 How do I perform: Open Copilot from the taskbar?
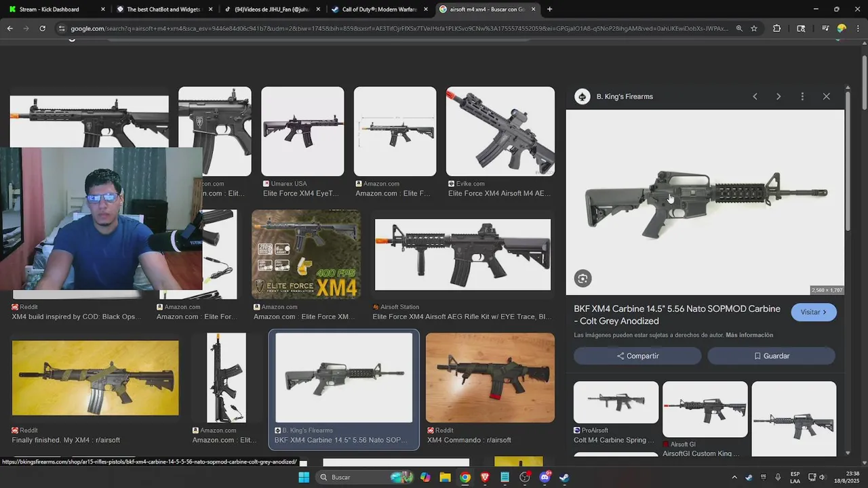point(425,477)
